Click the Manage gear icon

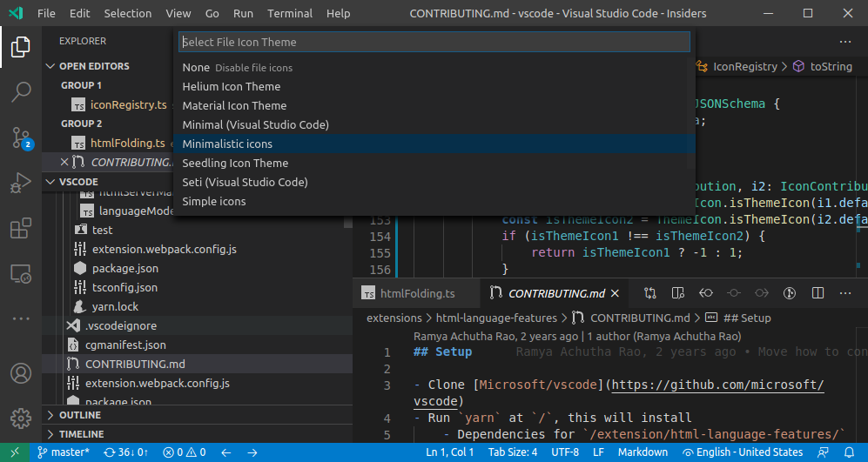21,418
